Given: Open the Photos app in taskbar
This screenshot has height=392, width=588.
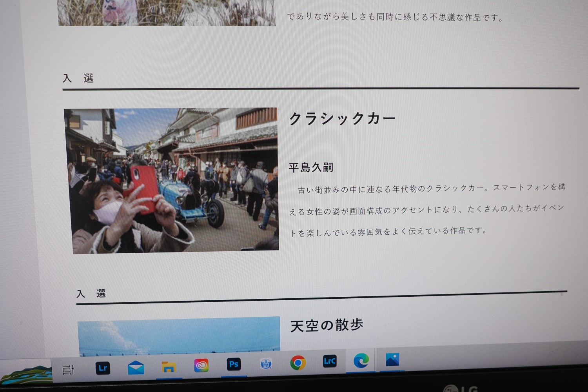Looking at the screenshot, I should (x=392, y=359).
